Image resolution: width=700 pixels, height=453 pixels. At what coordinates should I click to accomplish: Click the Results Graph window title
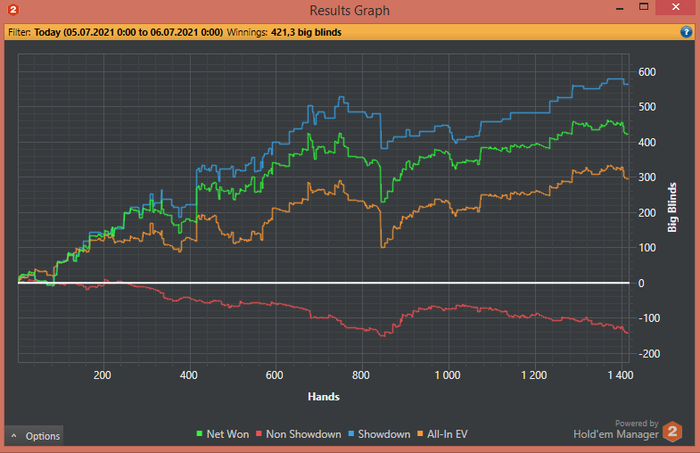point(350,10)
